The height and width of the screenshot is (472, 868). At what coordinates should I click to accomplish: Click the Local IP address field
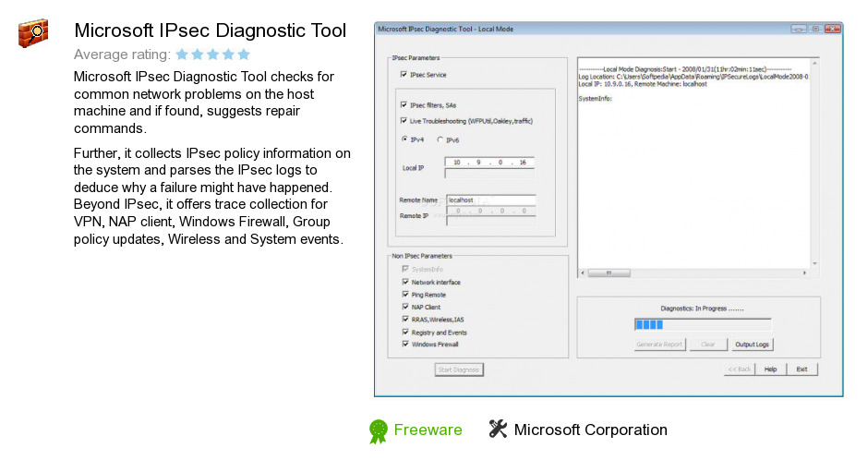pyautogui.click(x=489, y=163)
